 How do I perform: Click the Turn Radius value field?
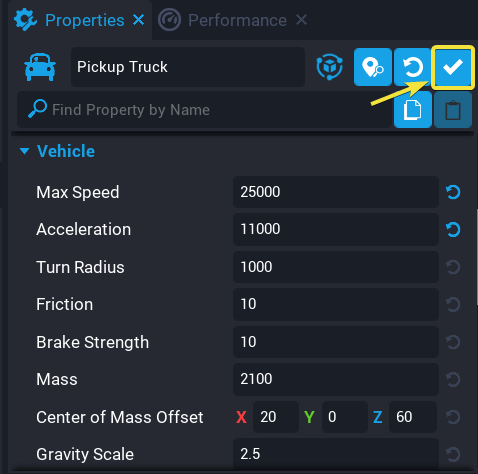[336, 267]
